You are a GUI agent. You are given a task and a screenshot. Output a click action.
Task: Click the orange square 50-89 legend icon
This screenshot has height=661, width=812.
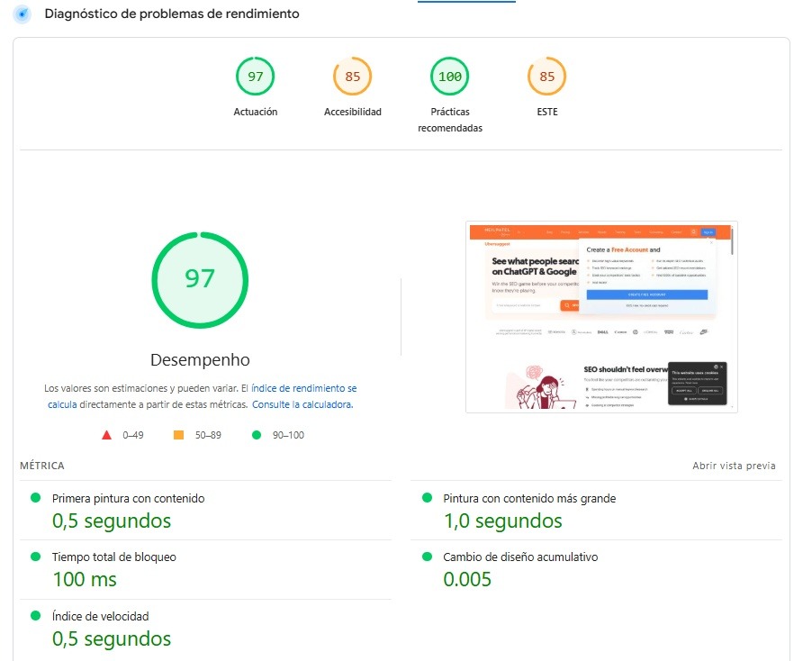[x=177, y=435]
